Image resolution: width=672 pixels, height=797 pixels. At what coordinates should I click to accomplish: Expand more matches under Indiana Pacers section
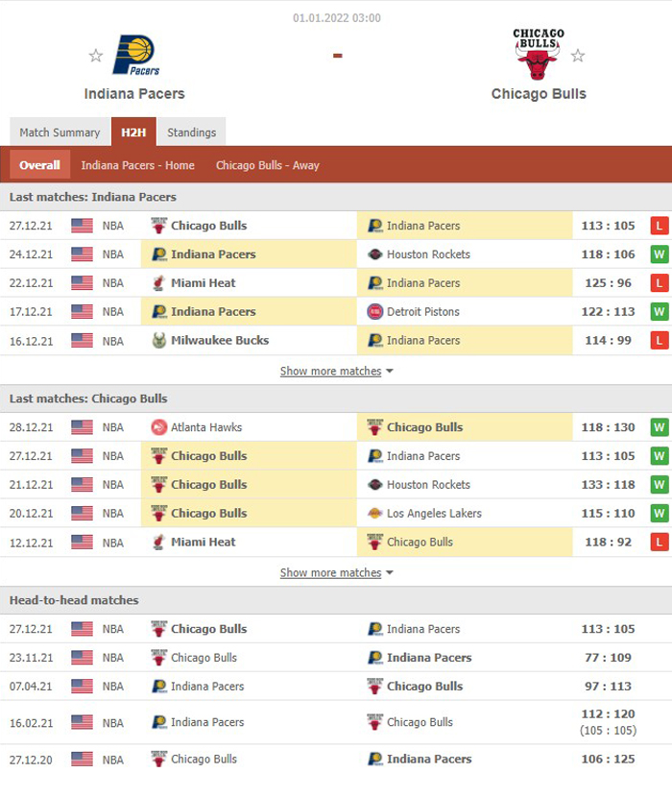(x=337, y=371)
